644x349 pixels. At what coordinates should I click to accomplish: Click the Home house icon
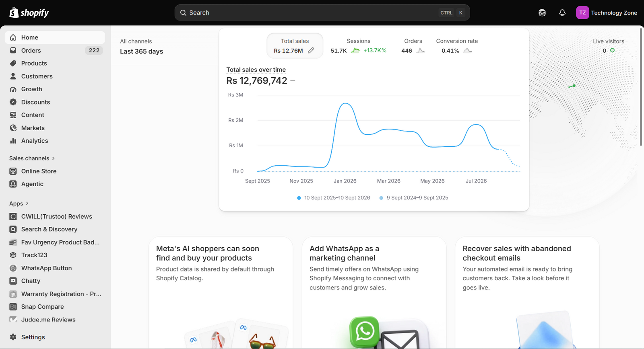(x=13, y=37)
